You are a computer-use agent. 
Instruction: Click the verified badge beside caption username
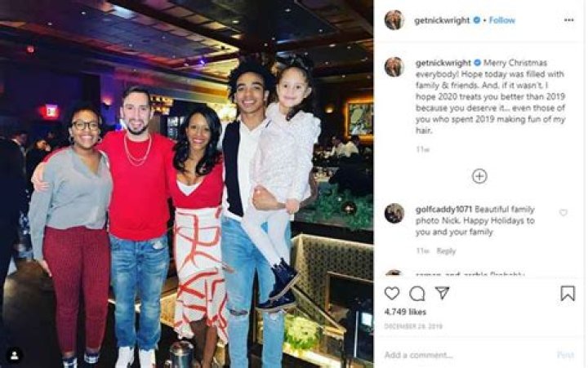click(478, 63)
